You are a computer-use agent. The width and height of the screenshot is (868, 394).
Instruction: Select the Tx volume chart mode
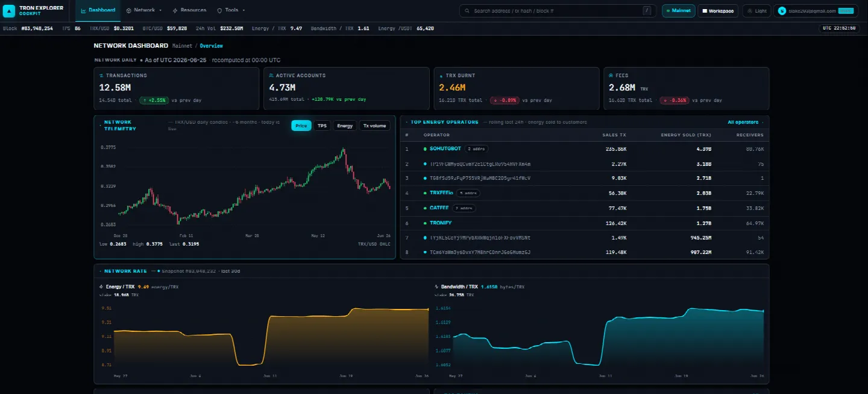point(374,126)
